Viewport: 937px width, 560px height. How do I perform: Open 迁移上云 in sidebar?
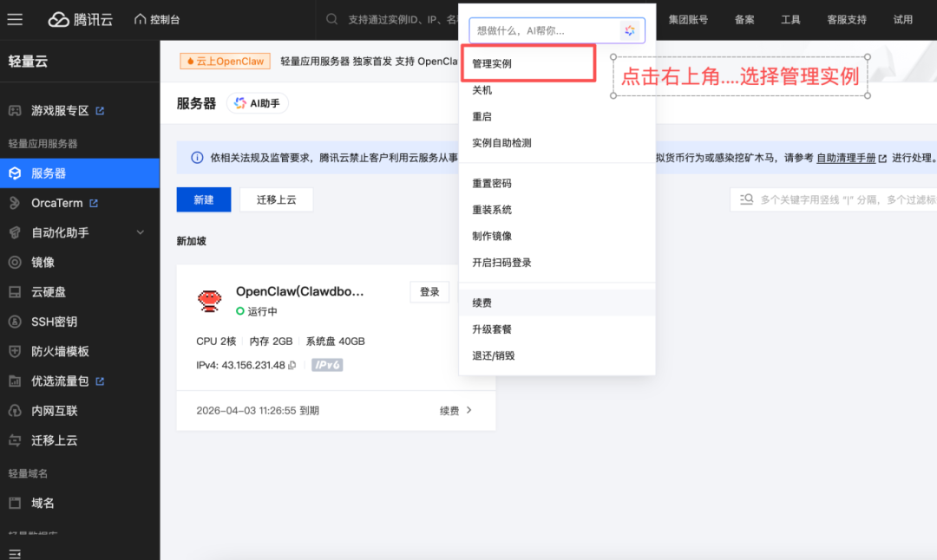click(x=80, y=440)
